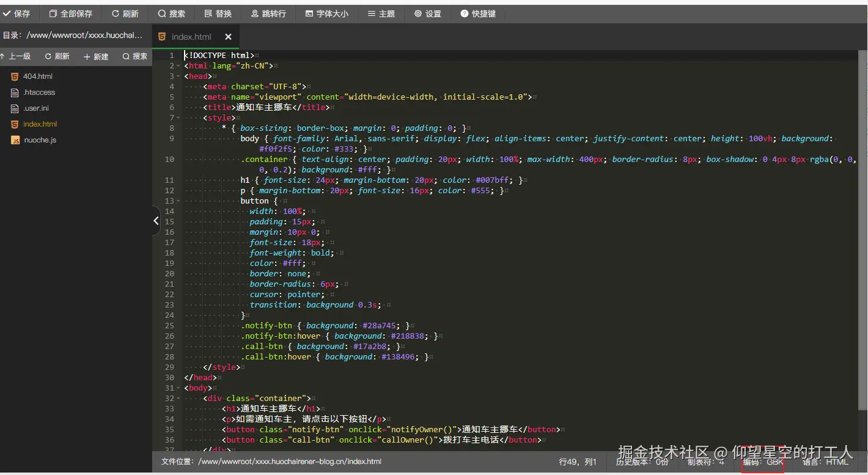The width and height of the screenshot is (868, 475).
Task: Open 字体大小 font size setting
Action: point(327,13)
